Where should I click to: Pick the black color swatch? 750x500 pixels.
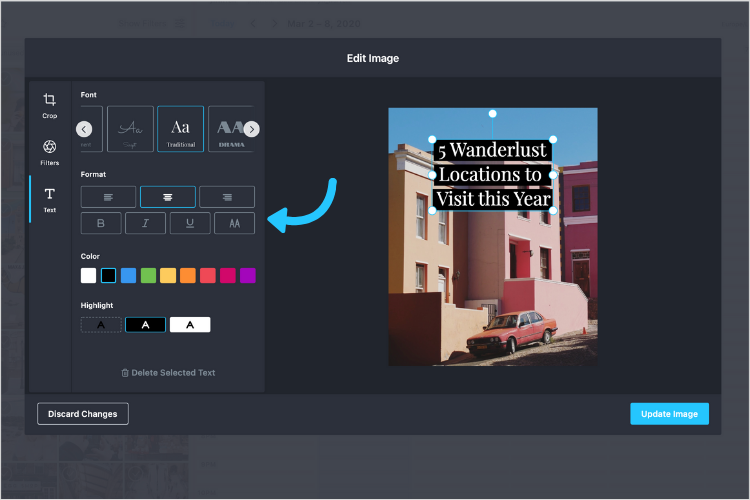point(109,275)
